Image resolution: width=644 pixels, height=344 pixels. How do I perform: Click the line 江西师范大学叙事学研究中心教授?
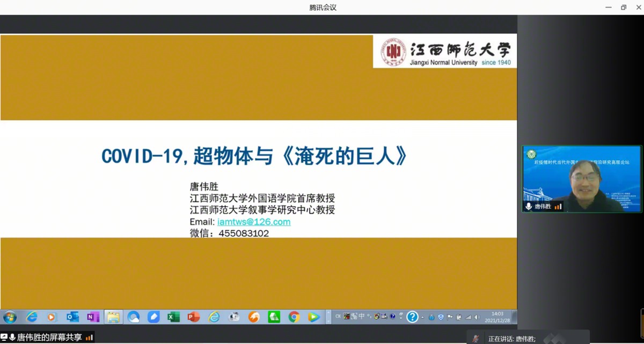coord(262,210)
